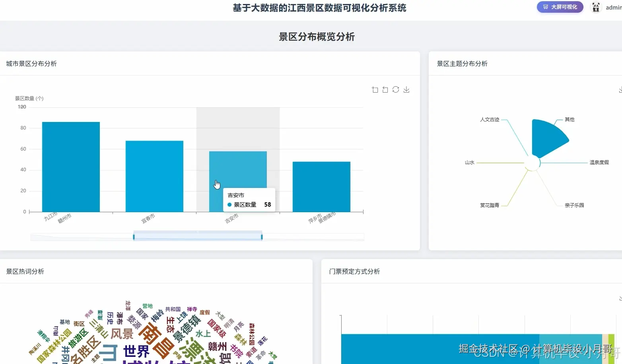Click the left handle of the data zoom slider

134,236
